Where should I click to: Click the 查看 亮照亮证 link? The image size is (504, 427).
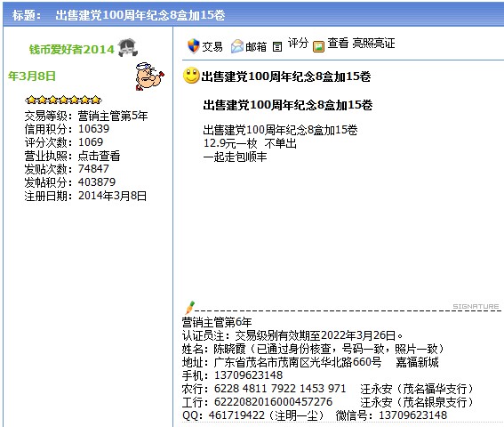click(x=361, y=43)
